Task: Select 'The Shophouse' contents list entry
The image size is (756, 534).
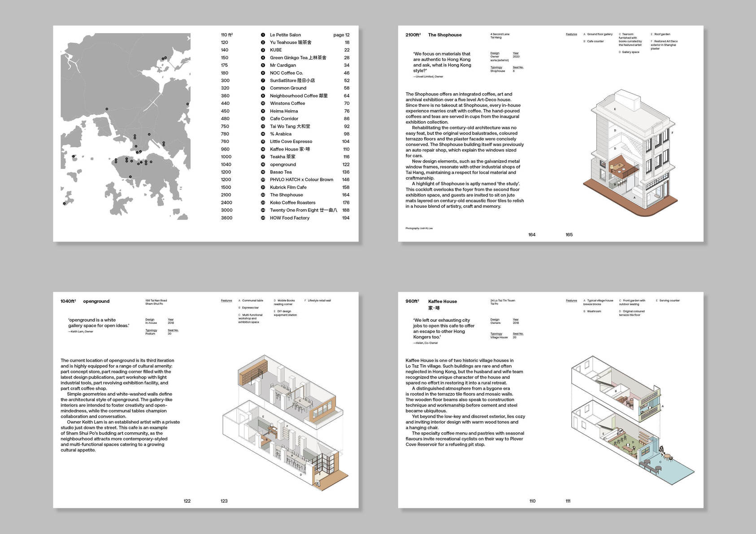Action: tap(287, 195)
